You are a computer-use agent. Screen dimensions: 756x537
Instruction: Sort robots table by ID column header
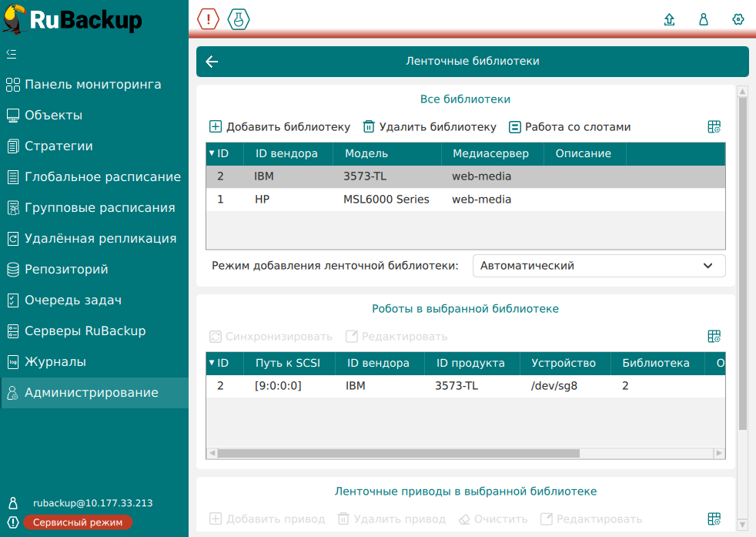[222, 363]
